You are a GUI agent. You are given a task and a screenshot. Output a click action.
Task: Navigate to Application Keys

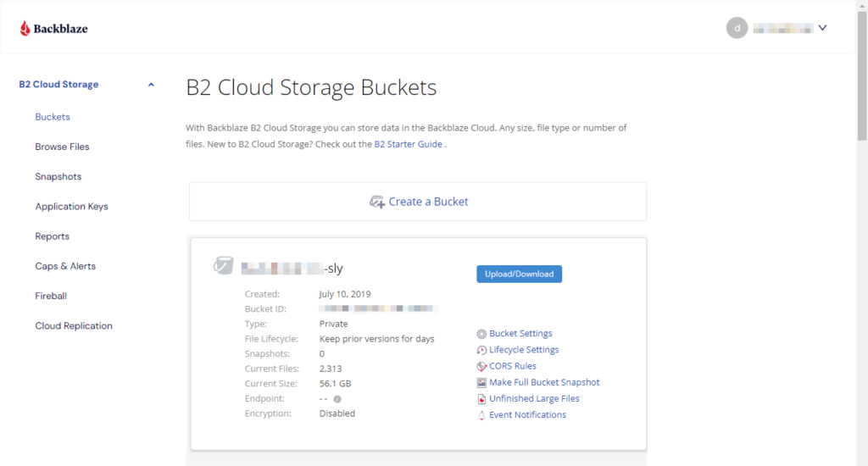[71, 207]
